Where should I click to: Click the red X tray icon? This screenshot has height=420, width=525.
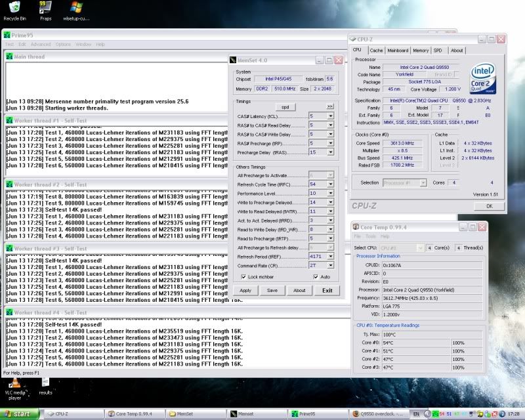pyautogui.click(x=495, y=414)
